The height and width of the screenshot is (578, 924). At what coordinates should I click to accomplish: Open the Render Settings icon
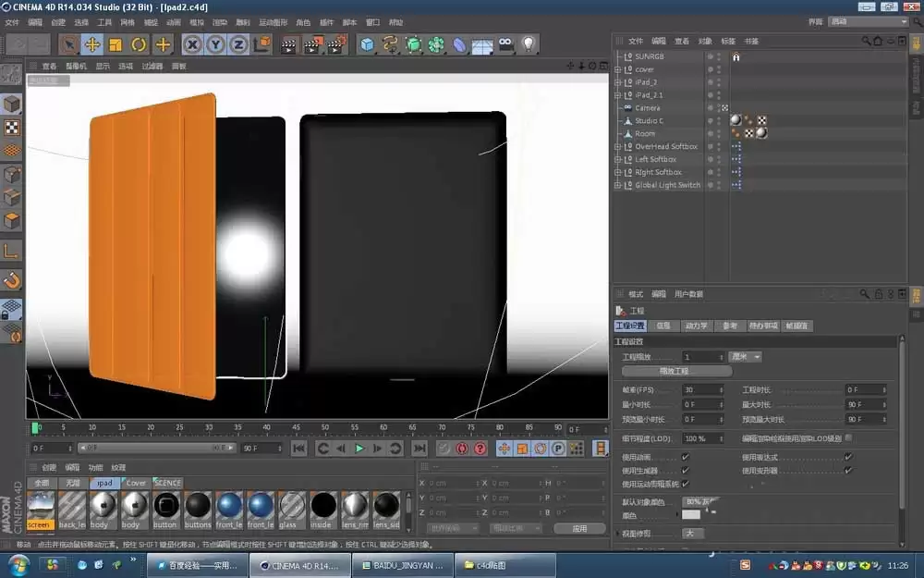click(x=334, y=43)
